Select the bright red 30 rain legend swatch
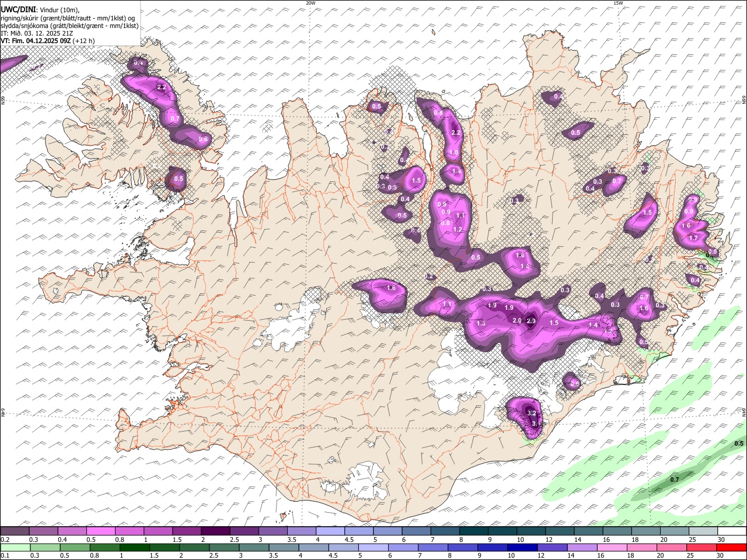Screen dimensions: 747x560 click(x=731, y=547)
